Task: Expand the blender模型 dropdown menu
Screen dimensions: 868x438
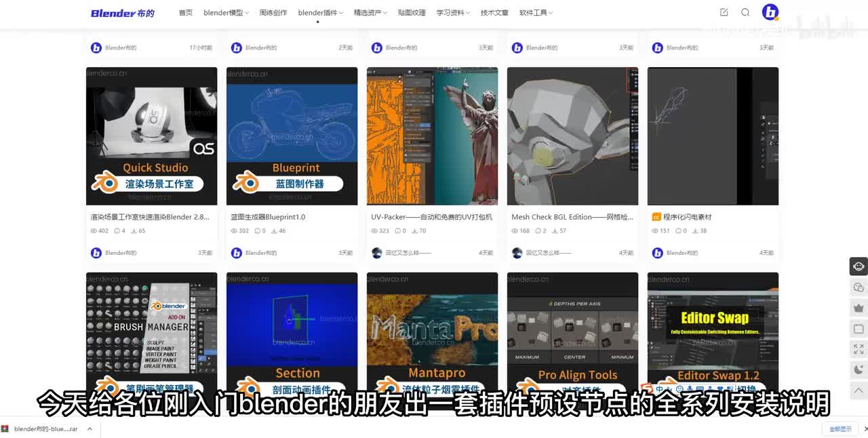Action: (x=226, y=13)
